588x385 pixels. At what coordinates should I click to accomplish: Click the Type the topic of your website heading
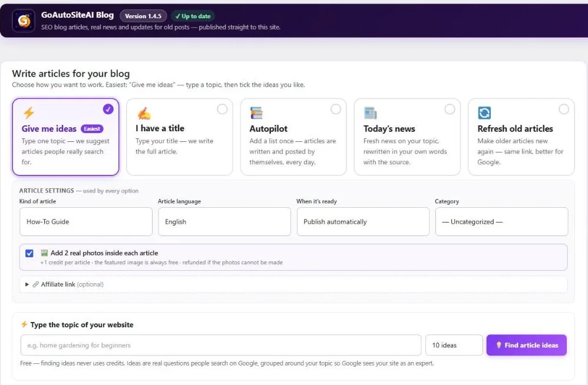point(82,325)
